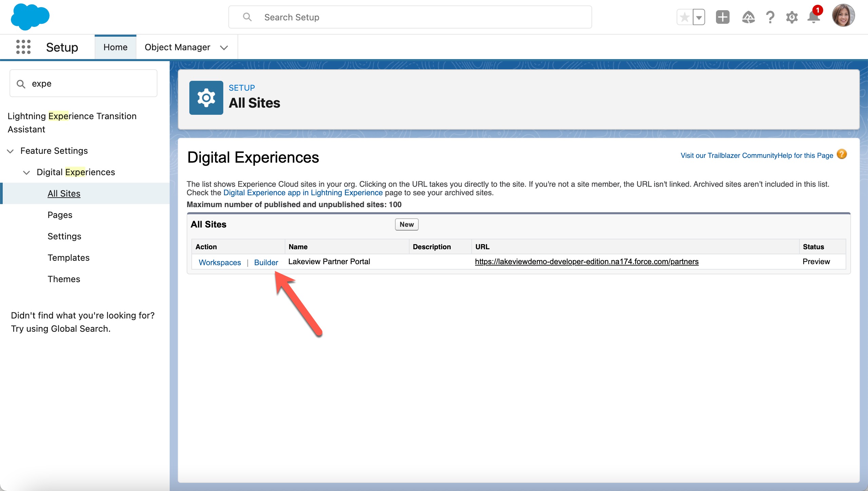Click the orange help question icon
868x491 pixels.
(842, 154)
